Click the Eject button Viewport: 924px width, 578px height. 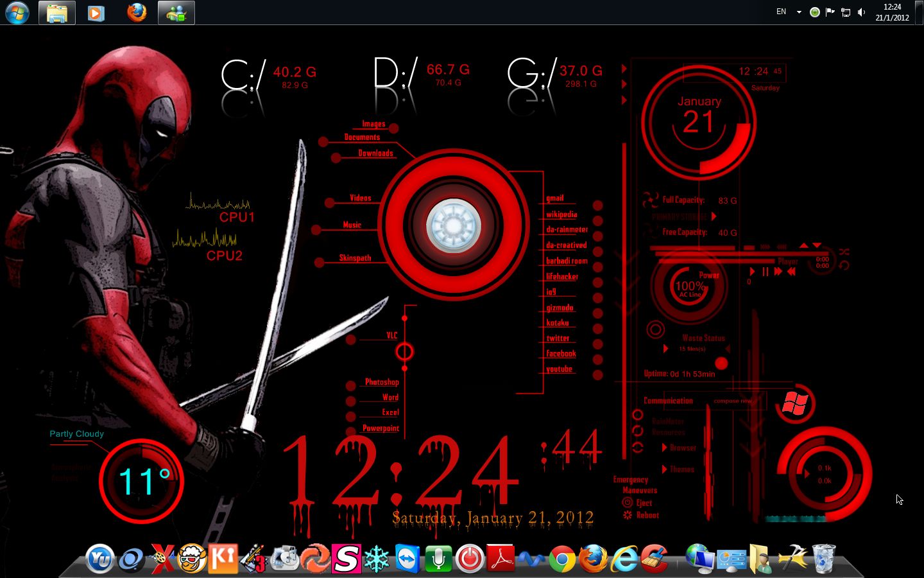point(644,503)
